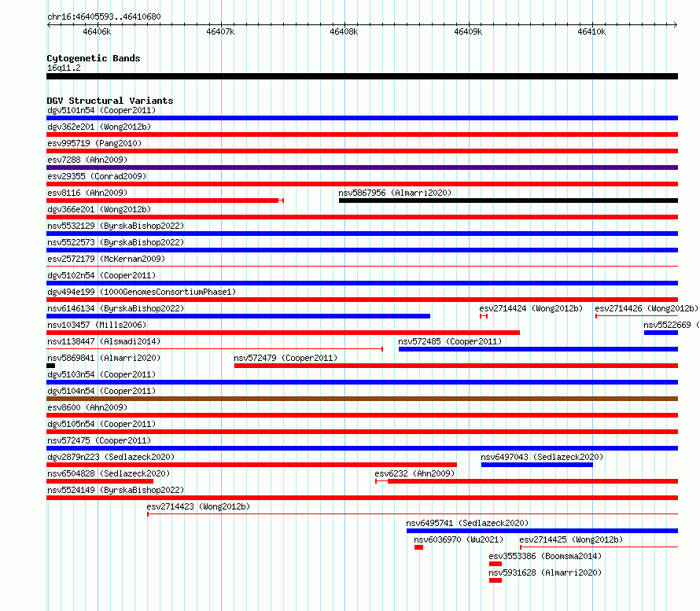700x611 pixels.
Task: Select dgv5102n54 (Cooper2011) label
Action: tap(101, 275)
